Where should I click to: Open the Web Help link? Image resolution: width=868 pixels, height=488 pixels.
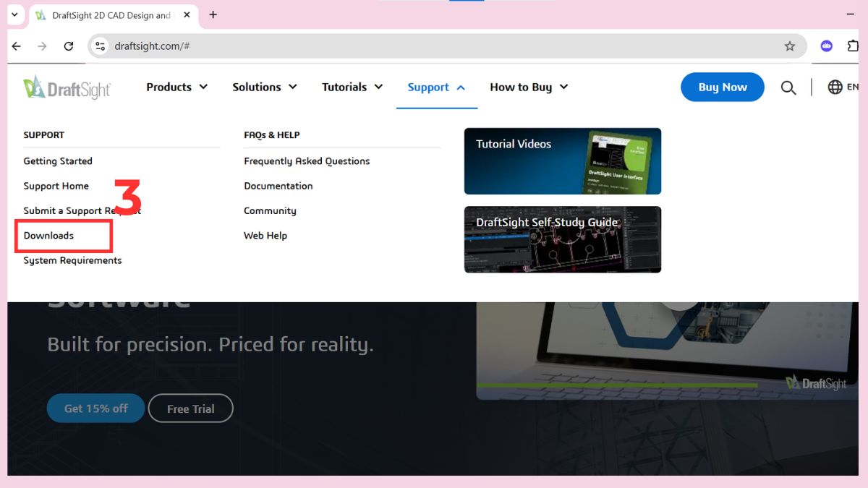[265, 236]
